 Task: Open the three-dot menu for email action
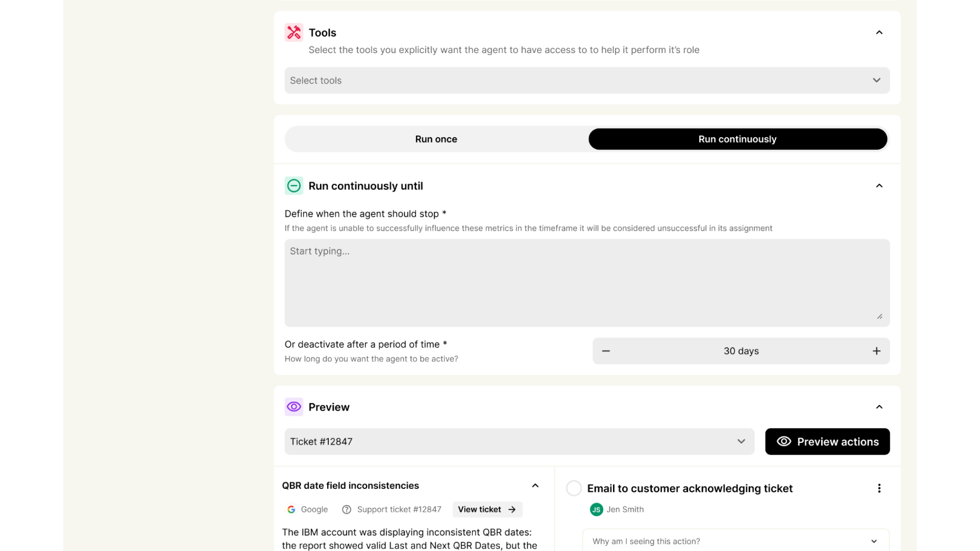[879, 488]
